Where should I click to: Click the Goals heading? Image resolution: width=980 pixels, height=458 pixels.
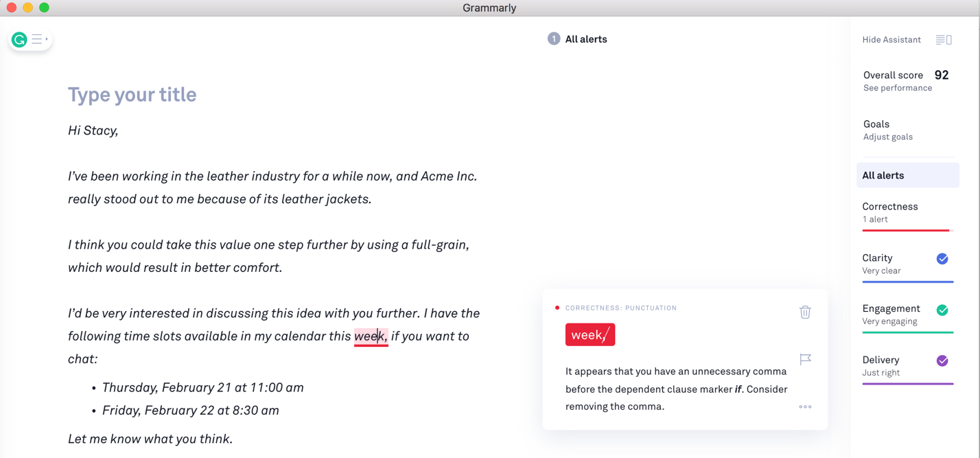pyautogui.click(x=876, y=124)
